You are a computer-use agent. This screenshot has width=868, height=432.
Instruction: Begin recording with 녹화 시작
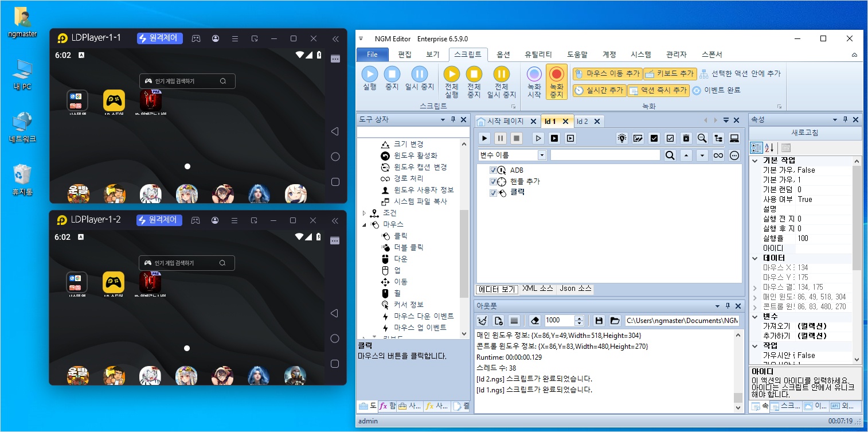pos(534,82)
